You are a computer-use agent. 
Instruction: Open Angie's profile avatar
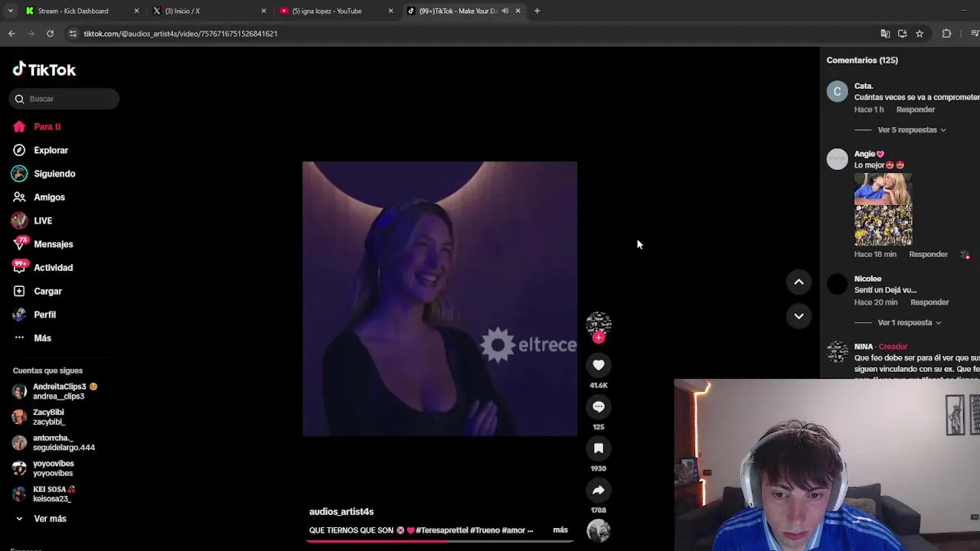coord(838,159)
